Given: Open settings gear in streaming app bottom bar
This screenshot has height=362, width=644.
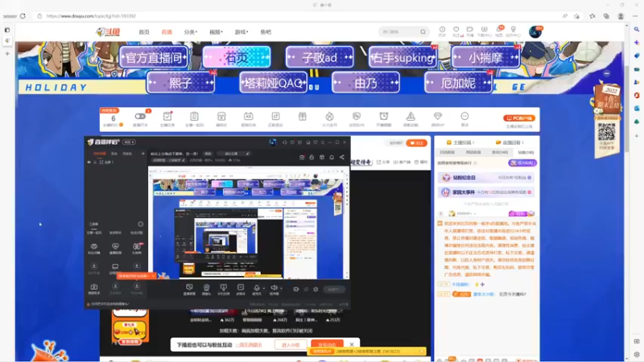Looking at the screenshot, I should [316, 290].
